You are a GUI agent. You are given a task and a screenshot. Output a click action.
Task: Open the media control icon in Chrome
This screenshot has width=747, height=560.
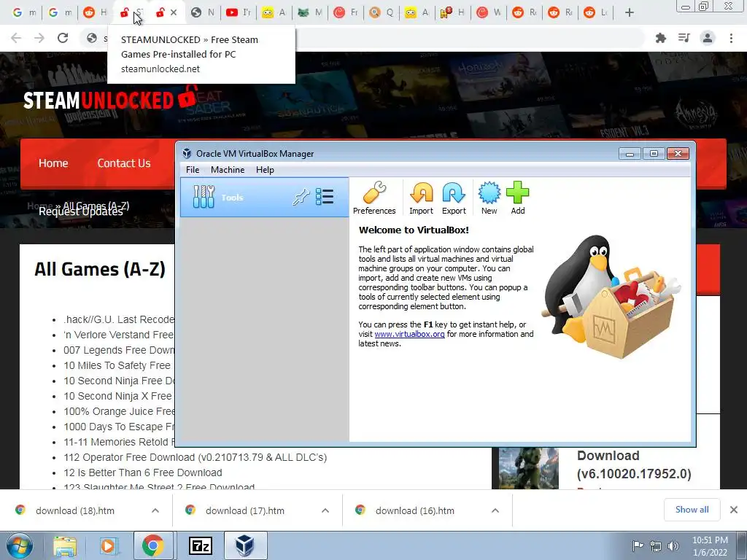(684, 38)
